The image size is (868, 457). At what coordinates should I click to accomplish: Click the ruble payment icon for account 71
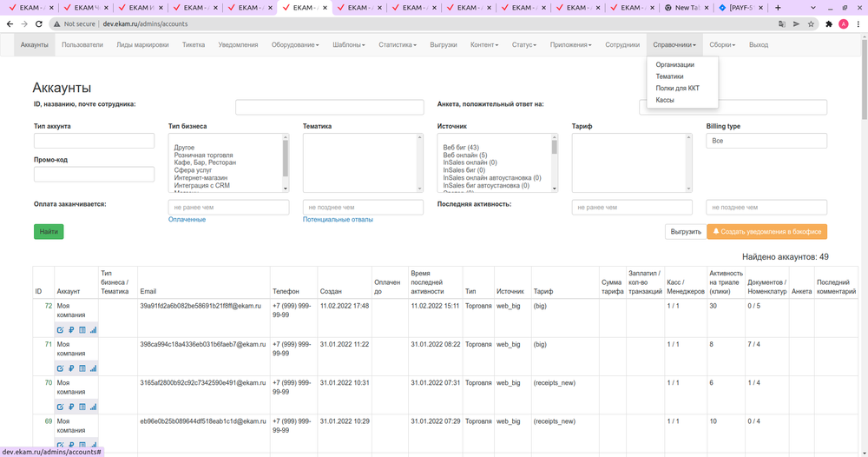(71, 368)
